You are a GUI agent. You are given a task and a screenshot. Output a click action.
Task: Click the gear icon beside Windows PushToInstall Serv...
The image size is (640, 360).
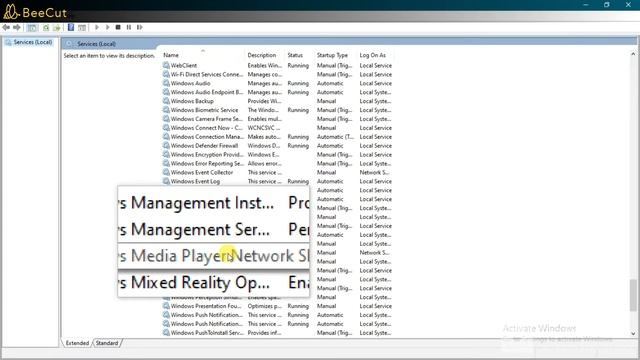click(x=166, y=333)
